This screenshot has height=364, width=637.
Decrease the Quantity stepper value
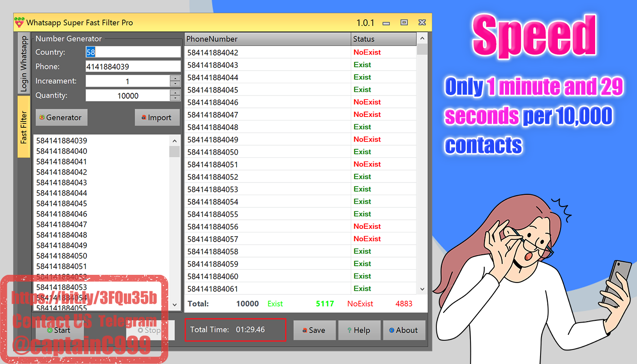(x=175, y=99)
